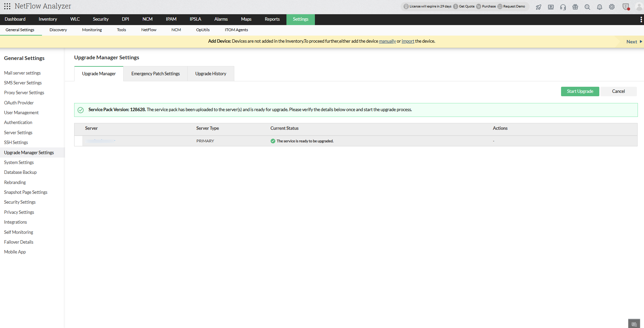Open the ITOM Agents sub-tab
Screen dimensions: 644x328
(x=236, y=30)
